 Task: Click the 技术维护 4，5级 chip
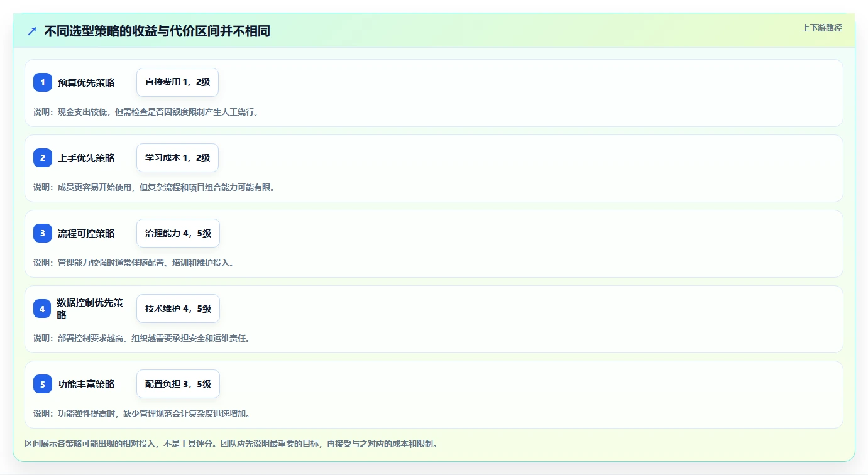pos(178,308)
